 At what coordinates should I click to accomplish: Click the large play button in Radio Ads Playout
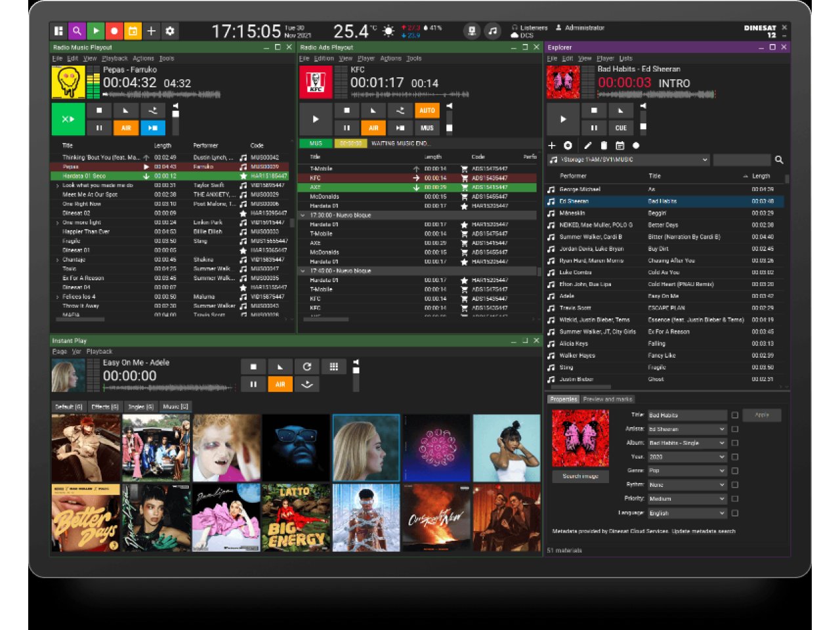[x=316, y=119]
